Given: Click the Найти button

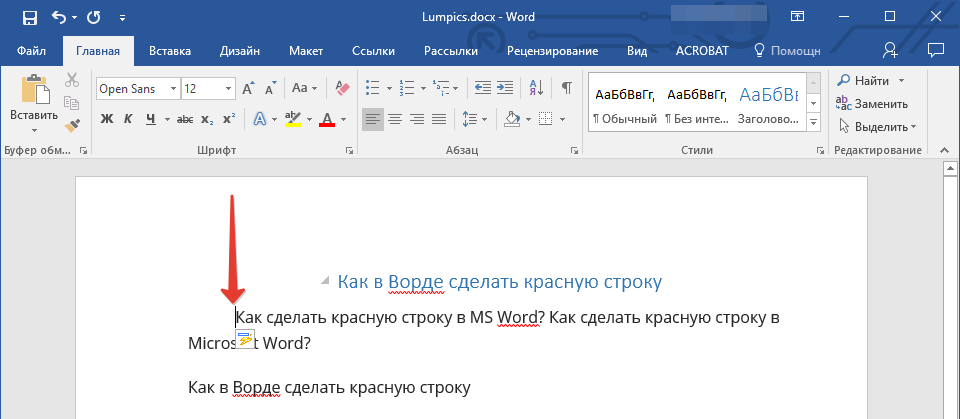Looking at the screenshot, I should coord(871,80).
